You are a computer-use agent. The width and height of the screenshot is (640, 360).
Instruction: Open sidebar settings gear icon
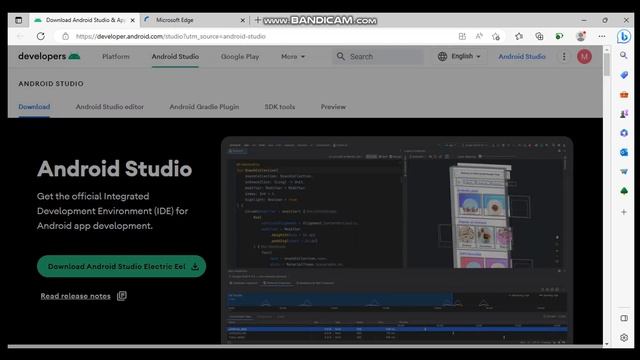coord(624,338)
